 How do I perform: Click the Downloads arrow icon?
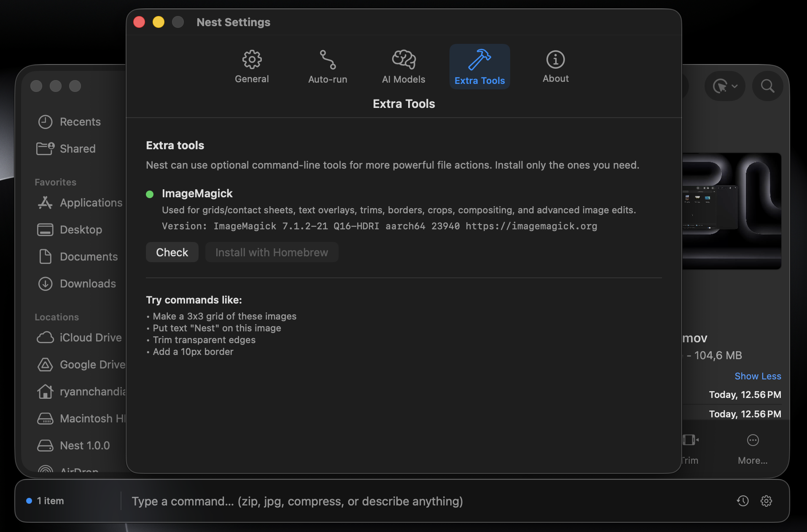(45, 284)
